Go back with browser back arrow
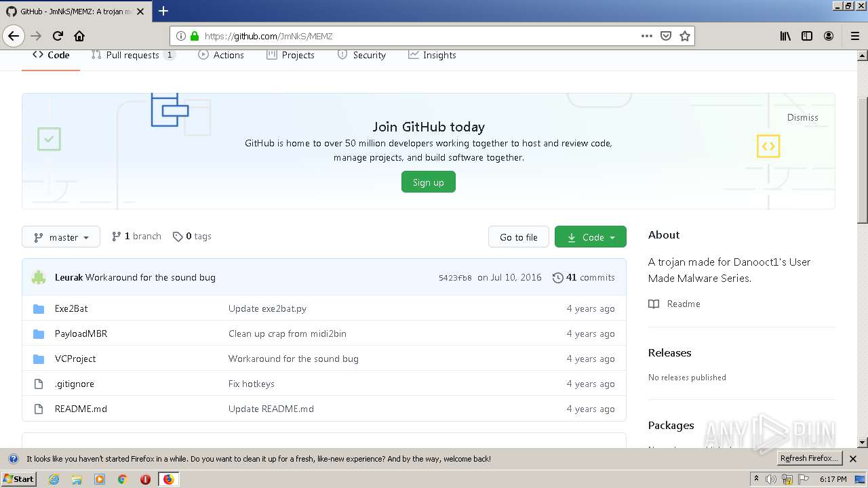This screenshot has width=868, height=488. (x=14, y=36)
